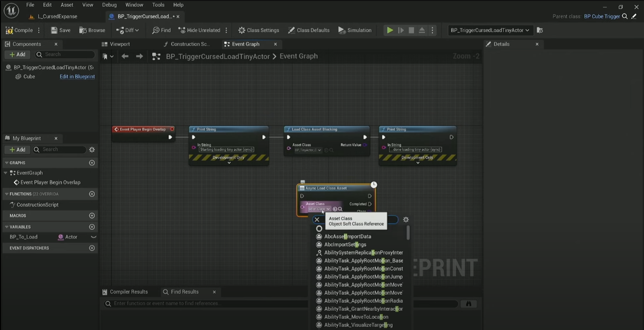Viewport: 644px width, 330px height.
Task: Click the green Play button
Action: (390, 30)
